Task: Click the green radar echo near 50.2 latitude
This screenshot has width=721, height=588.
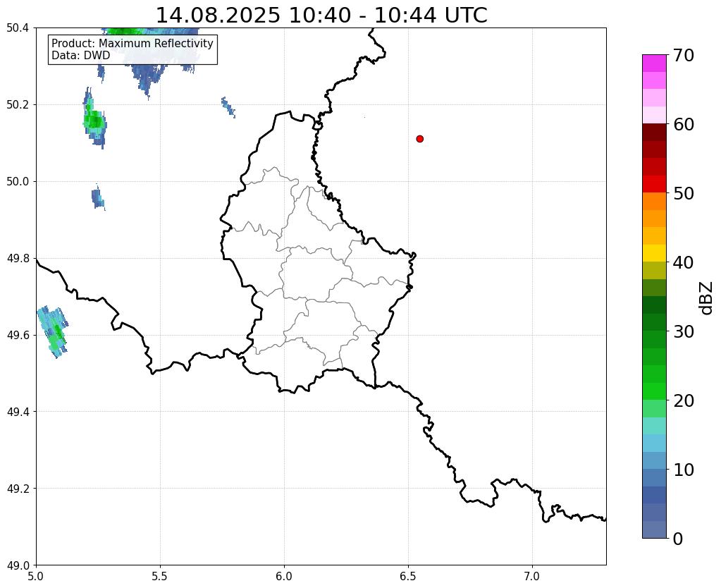Action: click(x=94, y=120)
